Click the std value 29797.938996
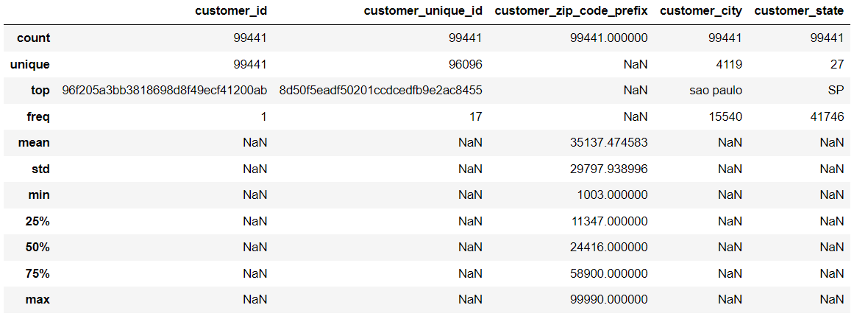Image resolution: width=868 pixels, height=319 pixels. tap(609, 169)
